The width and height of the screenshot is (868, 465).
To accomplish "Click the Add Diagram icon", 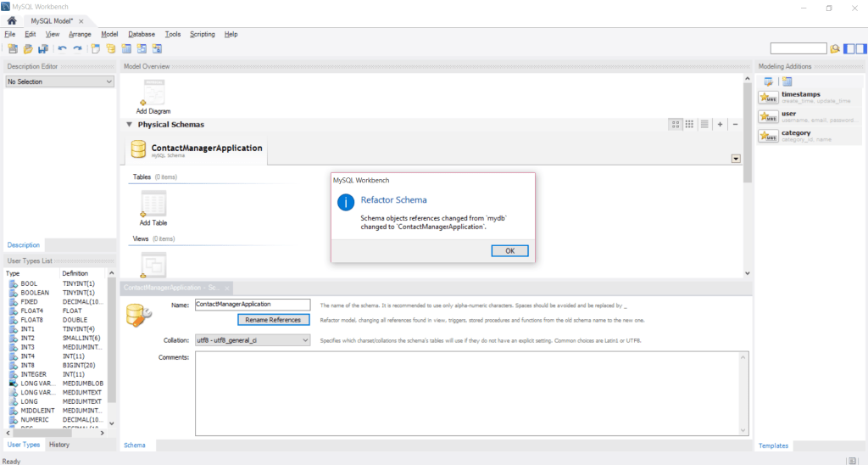I will (153, 92).
